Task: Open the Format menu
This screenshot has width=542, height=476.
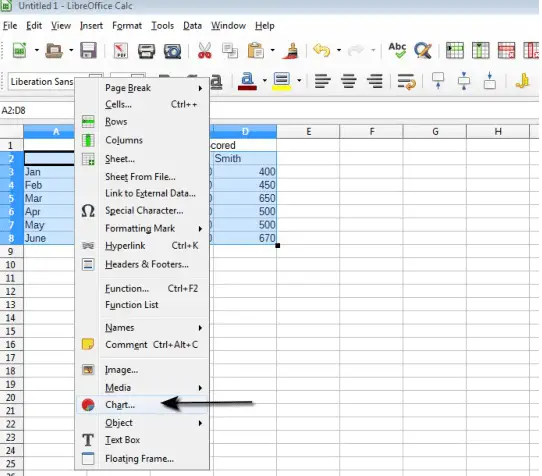Action: point(127,26)
